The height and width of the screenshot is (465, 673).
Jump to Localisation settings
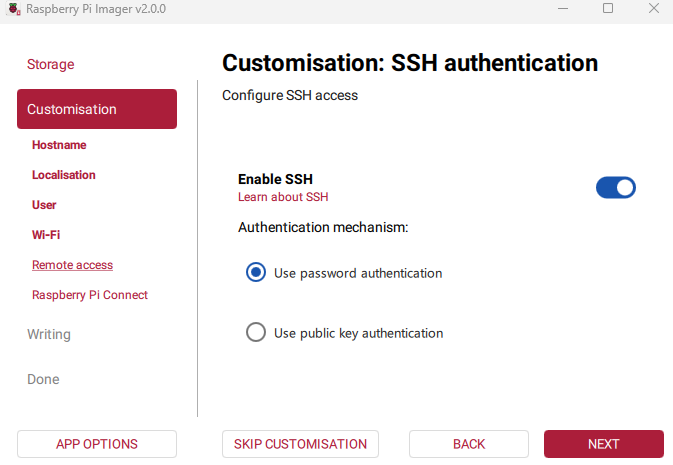64,175
